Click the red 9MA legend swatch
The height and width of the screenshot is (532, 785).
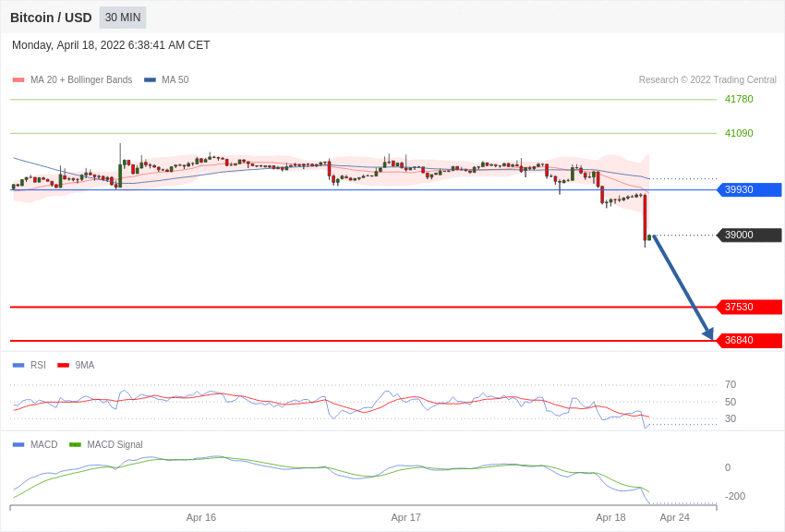63,366
